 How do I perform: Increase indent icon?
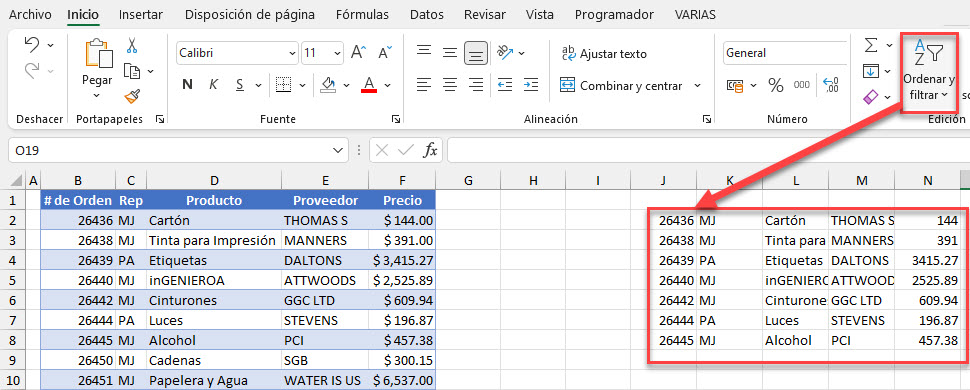531,85
